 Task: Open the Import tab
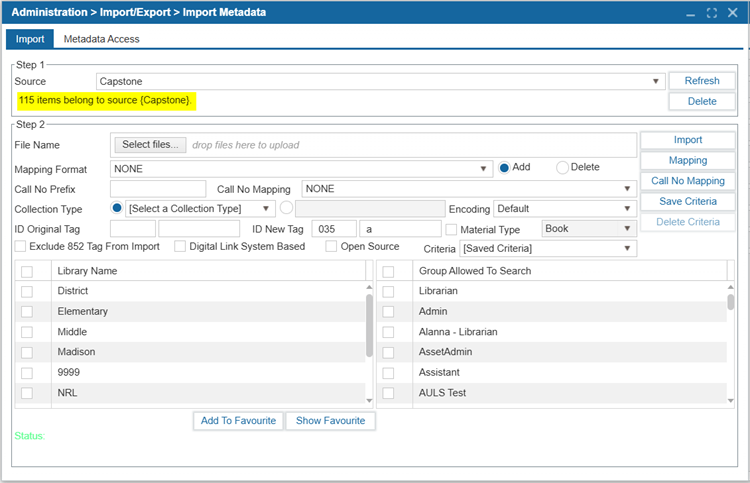pos(29,39)
